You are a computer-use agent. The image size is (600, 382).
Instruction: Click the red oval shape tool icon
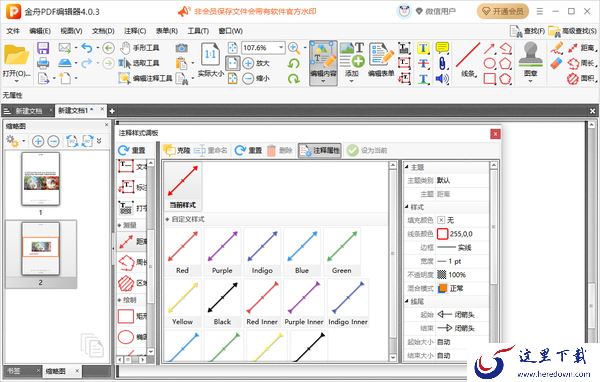490,63
